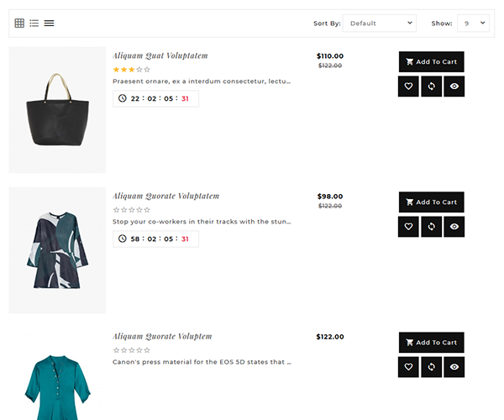Add Aliquam Quorate Voluptem to cart

tap(432, 343)
